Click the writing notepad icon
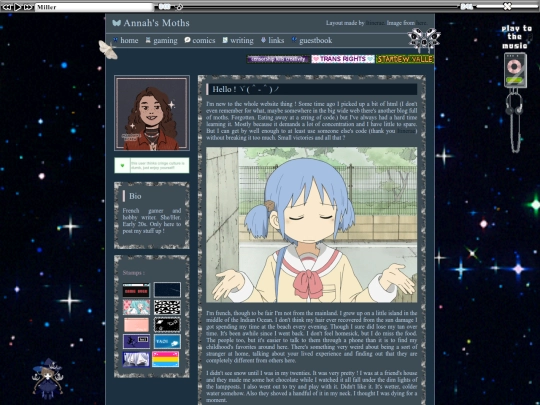540x405 pixels. coord(225,40)
